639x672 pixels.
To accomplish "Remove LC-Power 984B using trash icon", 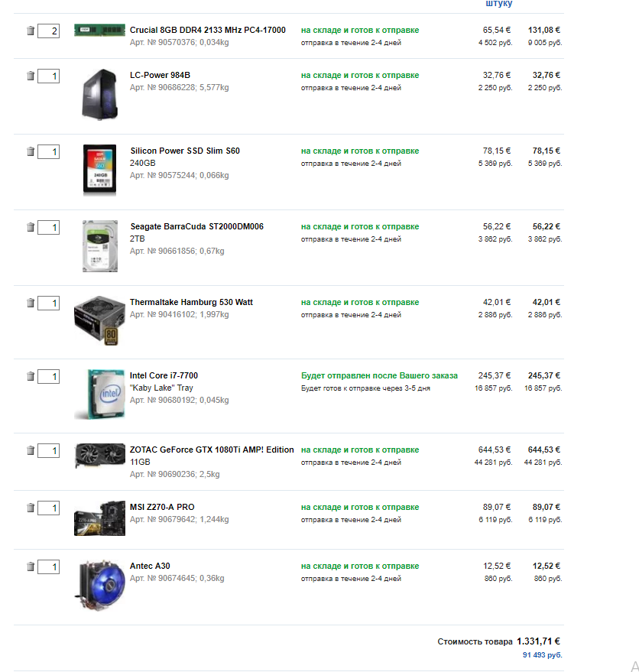I will pos(31,76).
